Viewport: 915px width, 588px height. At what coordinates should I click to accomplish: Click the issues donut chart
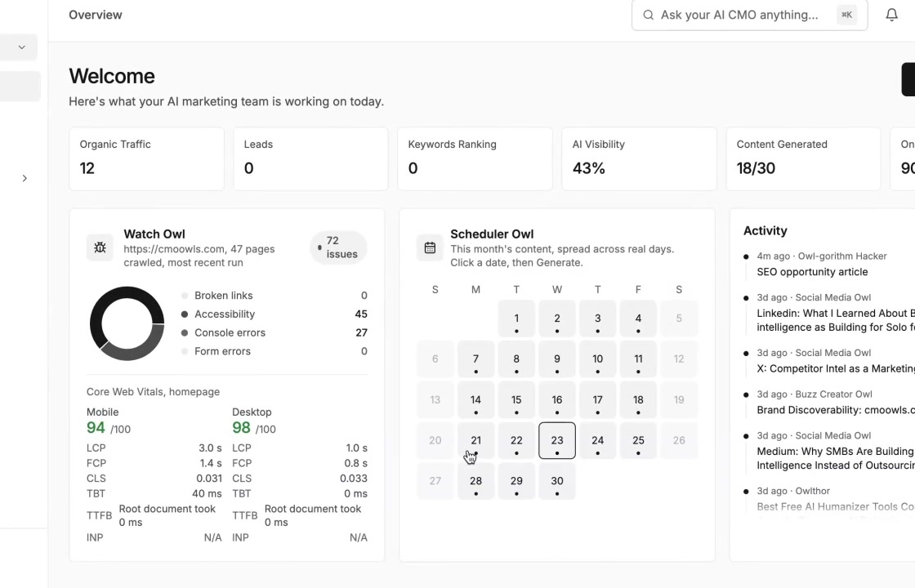pos(127,323)
